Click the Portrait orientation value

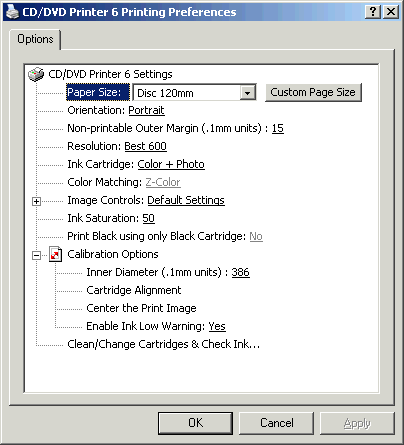(146, 110)
